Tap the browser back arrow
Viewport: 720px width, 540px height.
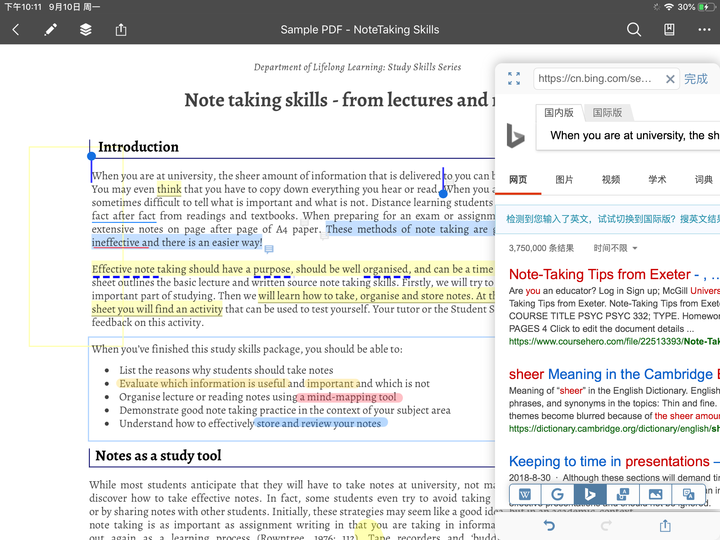coord(549,525)
